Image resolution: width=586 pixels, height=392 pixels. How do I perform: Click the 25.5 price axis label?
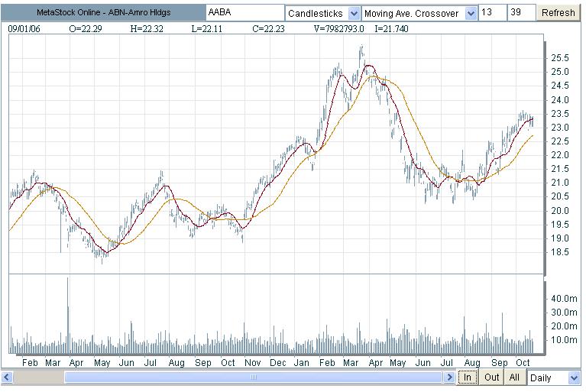click(x=560, y=58)
